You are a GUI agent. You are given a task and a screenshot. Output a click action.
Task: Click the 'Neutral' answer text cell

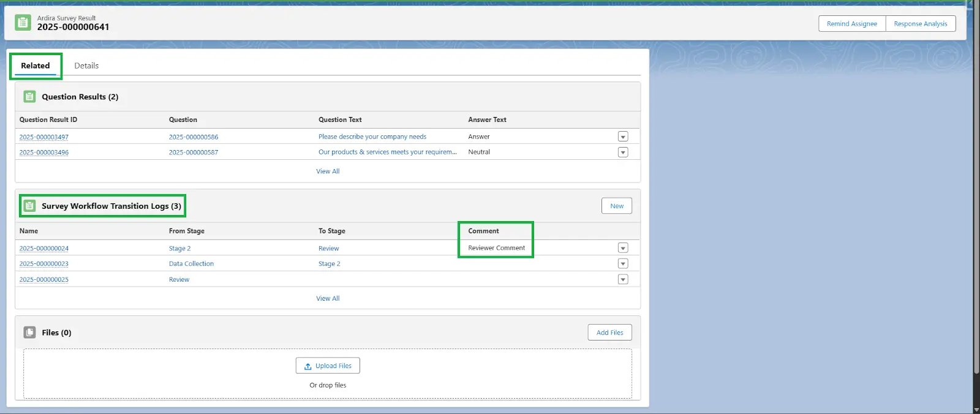(x=479, y=152)
